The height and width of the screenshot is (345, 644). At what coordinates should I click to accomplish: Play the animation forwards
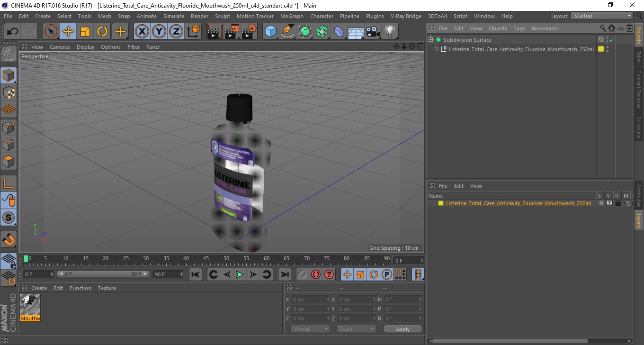point(240,274)
